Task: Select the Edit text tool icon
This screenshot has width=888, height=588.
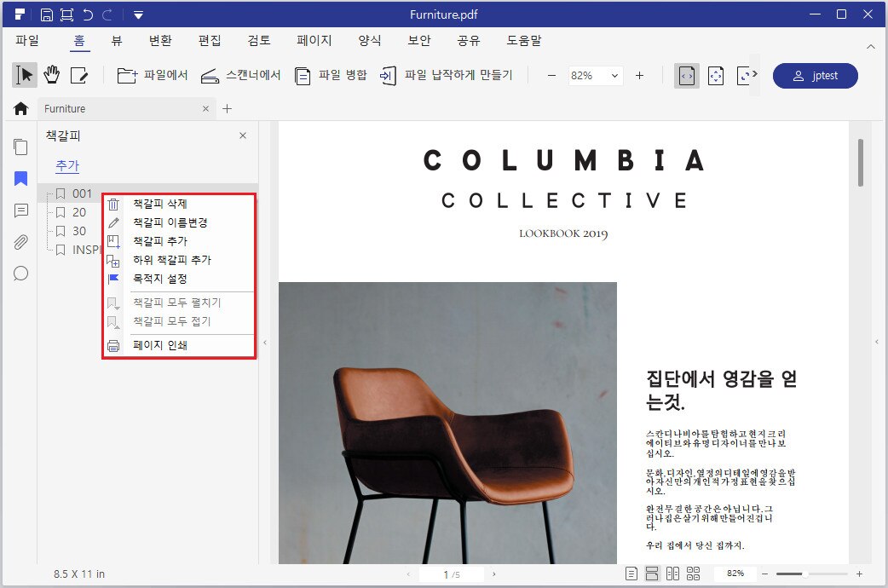Action: 78,75
